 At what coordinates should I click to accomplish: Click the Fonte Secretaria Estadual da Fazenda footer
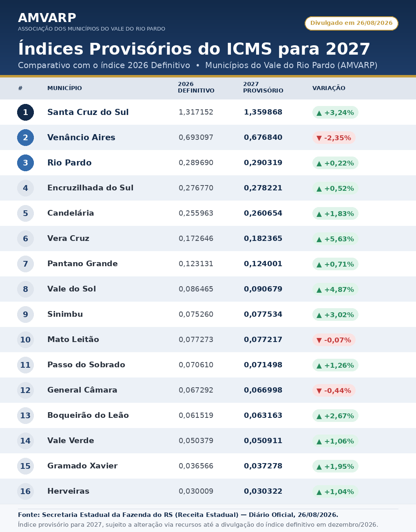(178, 515)
